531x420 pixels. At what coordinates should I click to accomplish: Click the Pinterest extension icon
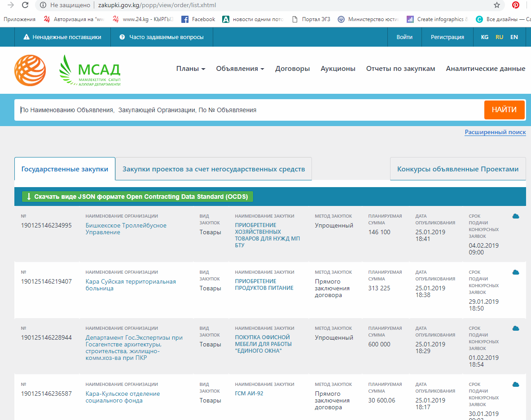pyautogui.click(x=516, y=5)
